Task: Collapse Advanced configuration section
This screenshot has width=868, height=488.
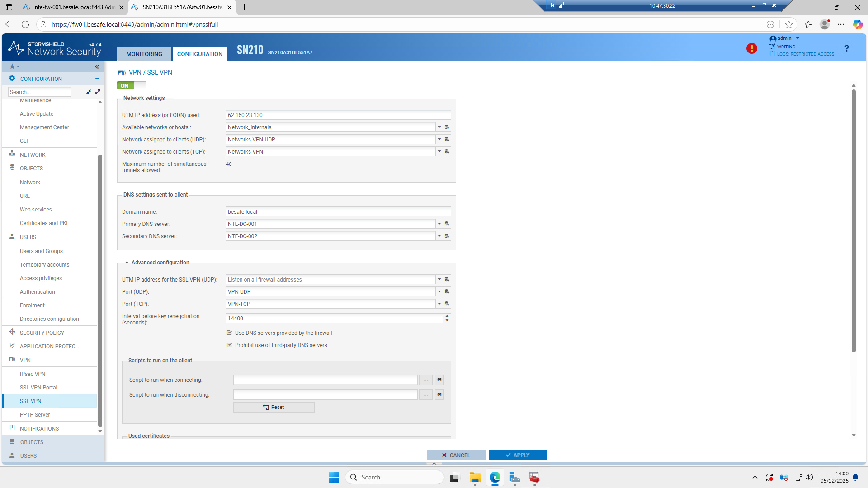Action: coord(127,263)
